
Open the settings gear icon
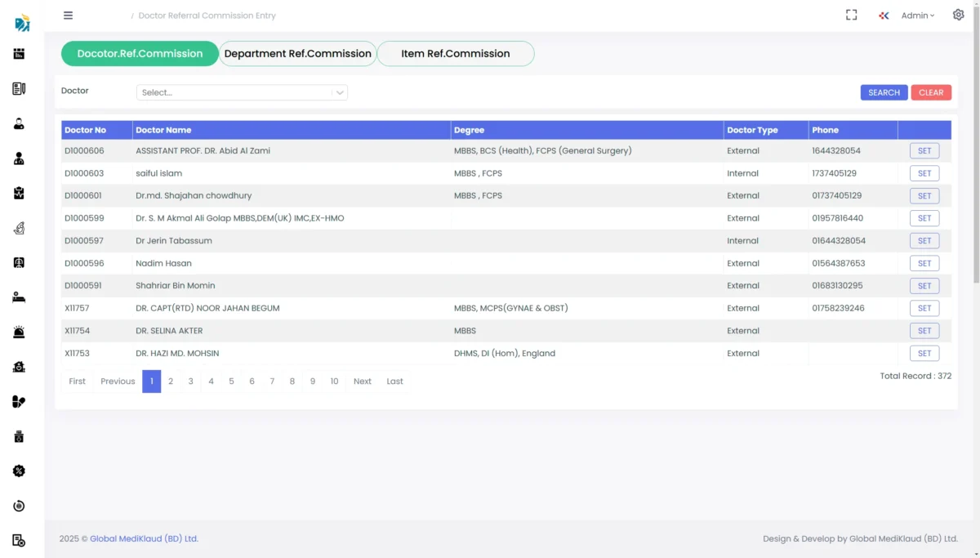coord(958,15)
